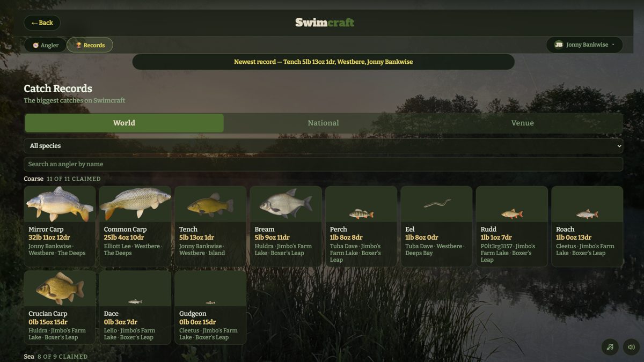The height and width of the screenshot is (362, 644).
Task: Click the Roach weight 1lb 0oz 13dr
Action: [x=574, y=238]
